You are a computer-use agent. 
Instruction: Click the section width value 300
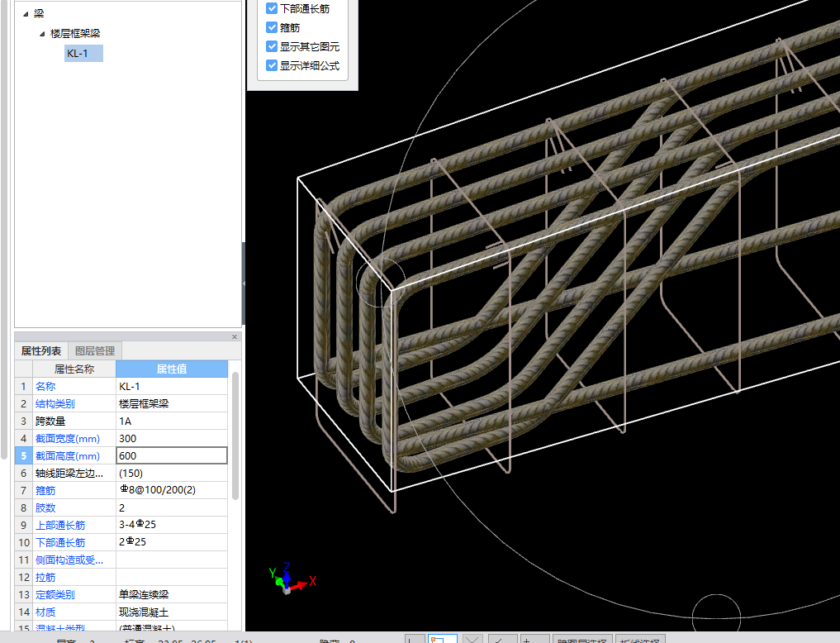172,438
